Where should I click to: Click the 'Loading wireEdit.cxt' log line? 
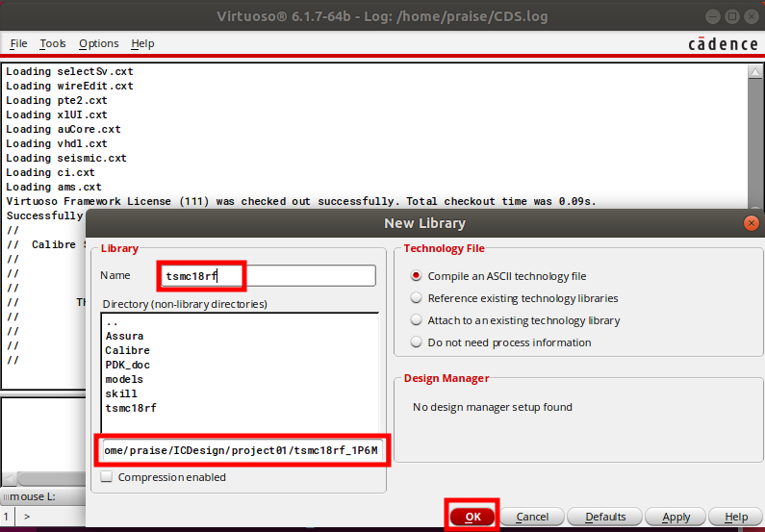point(69,86)
